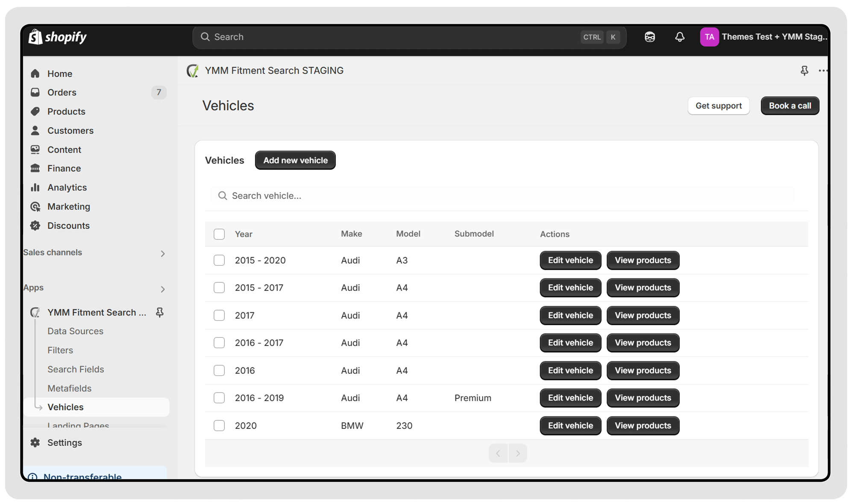Click the Customers person icon

pyautogui.click(x=35, y=130)
